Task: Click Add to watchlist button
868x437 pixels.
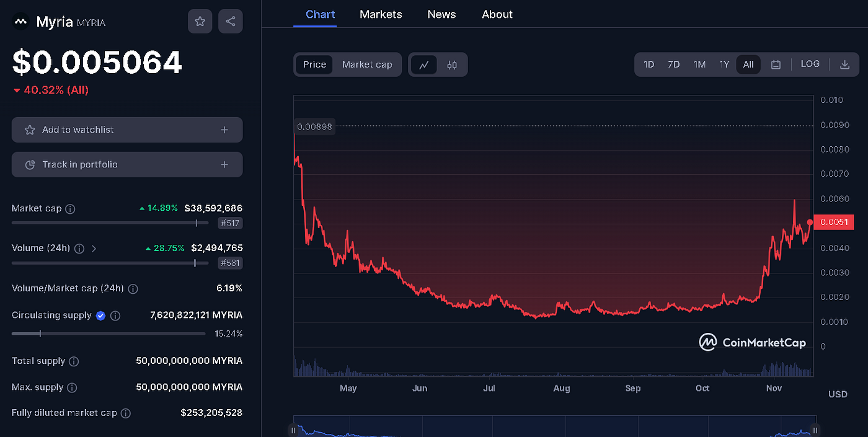Action: [x=127, y=130]
